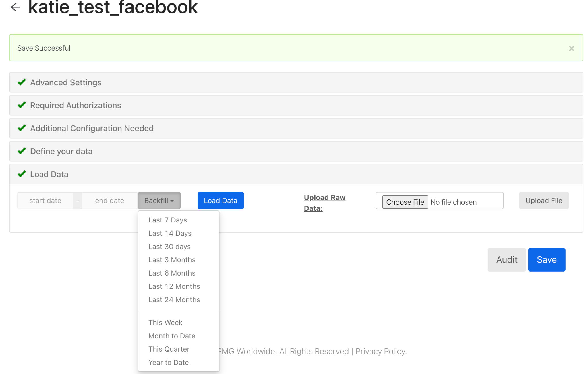The width and height of the screenshot is (588, 374).
Task: Click the Upload File button
Action: coord(544,201)
